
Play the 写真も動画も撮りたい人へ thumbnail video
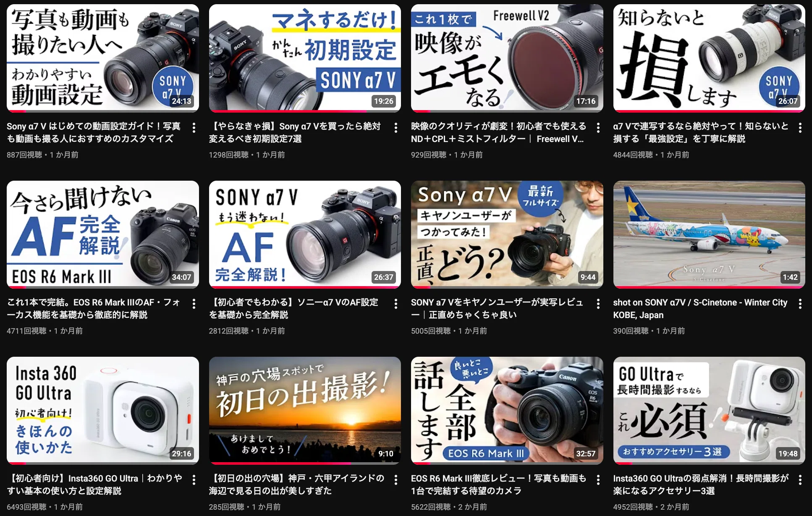point(103,58)
